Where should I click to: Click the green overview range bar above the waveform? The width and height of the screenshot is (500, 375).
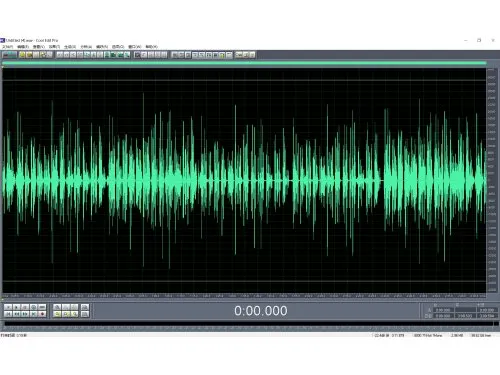(x=244, y=63)
